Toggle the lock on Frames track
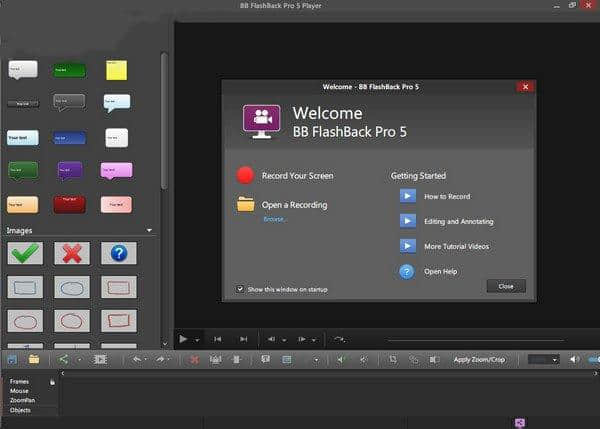Image resolution: width=600 pixels, height=429 pixels. 52,381
